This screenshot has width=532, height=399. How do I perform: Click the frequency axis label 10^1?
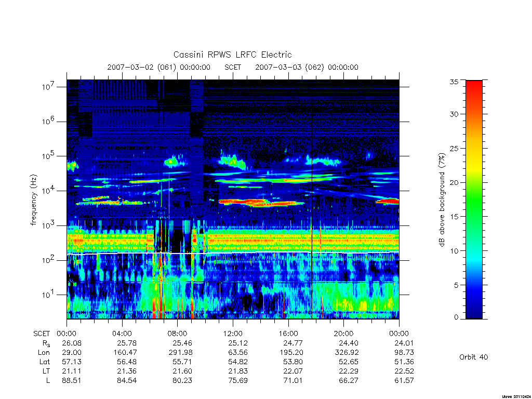click(x=47, y=295)
